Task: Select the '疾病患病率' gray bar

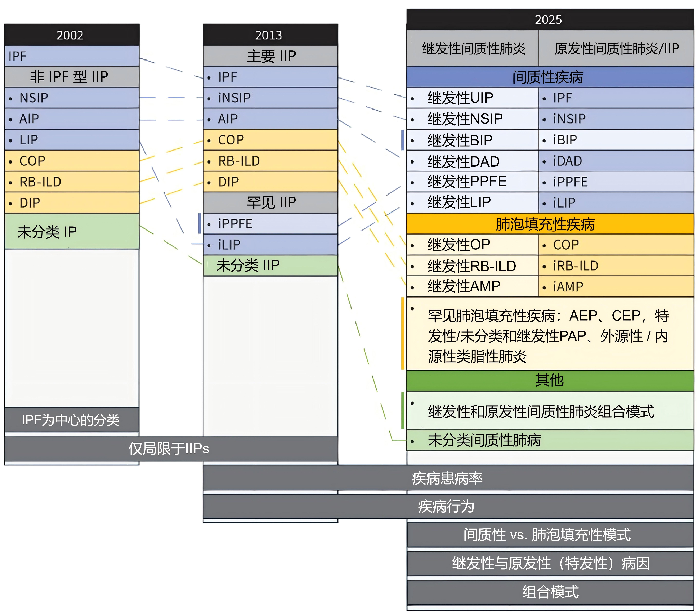Action: pyautogui.click(x=448, y=478)
